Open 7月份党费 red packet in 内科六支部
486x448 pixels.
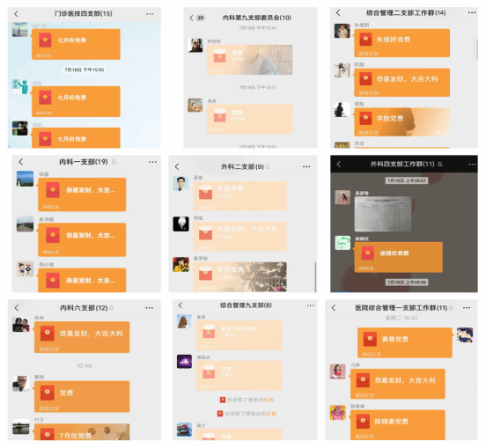tap(82, 432)
